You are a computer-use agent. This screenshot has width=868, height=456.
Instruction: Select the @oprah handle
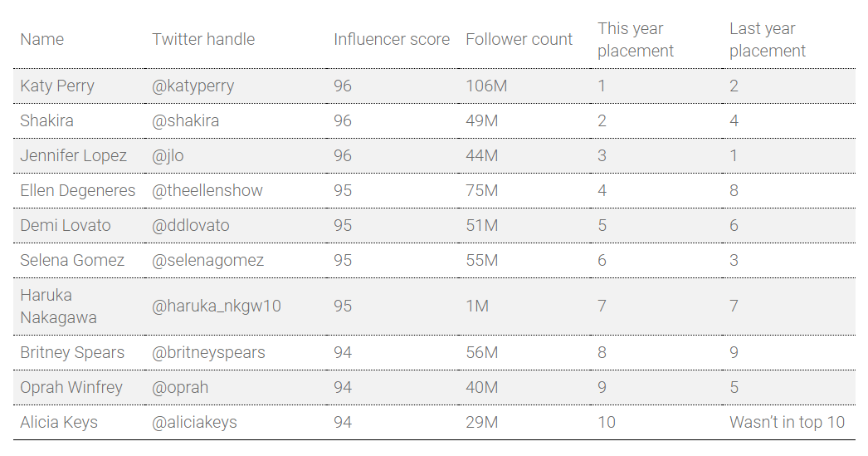coord(180,387)
